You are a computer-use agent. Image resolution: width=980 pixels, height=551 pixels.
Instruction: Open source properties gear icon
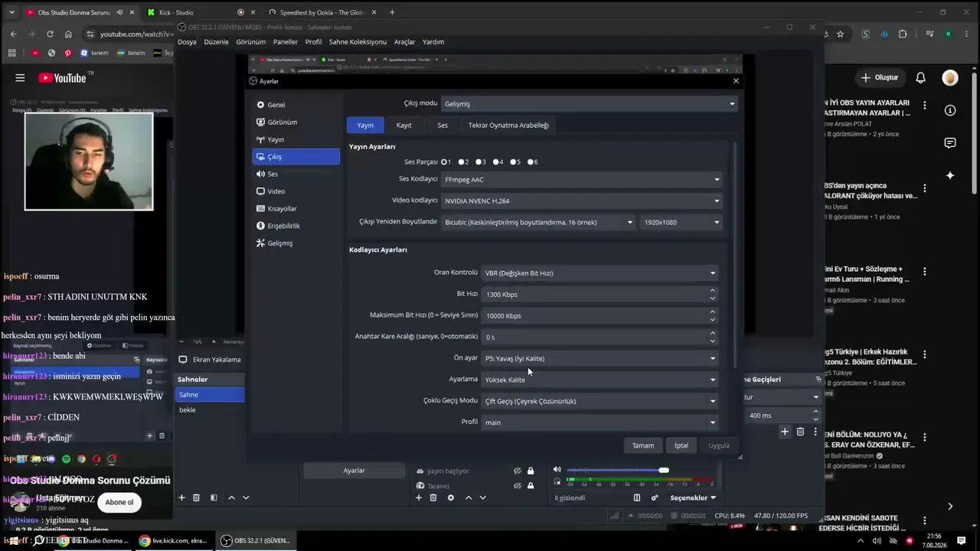[450, 497]
